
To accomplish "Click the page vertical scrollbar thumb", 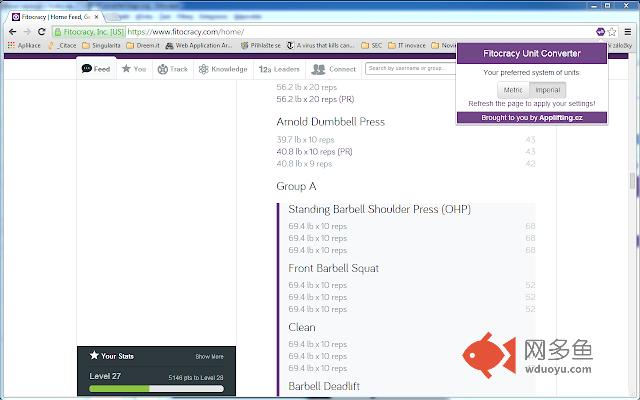I will [632, 180].
